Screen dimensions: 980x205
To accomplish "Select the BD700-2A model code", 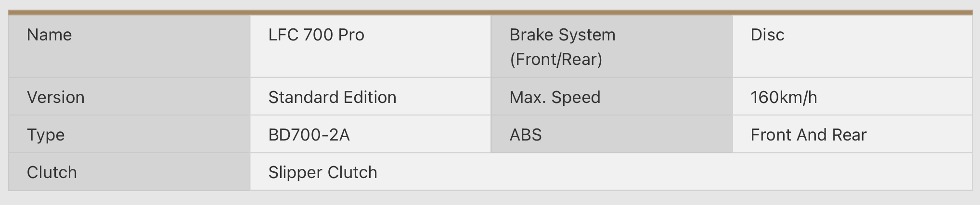I will (x=309, y=135).
